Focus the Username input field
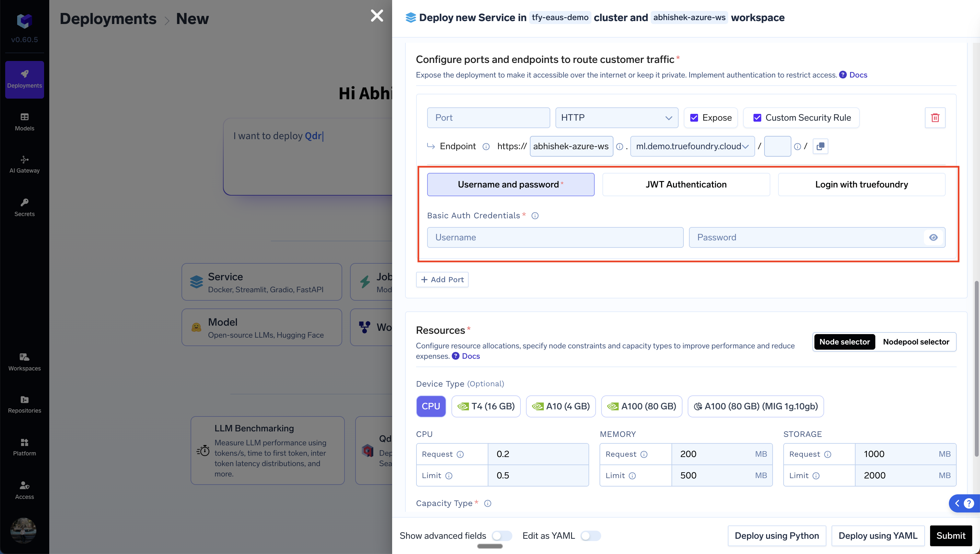The image size is (980, 554). pyautogui.click(x=555, y=238)
